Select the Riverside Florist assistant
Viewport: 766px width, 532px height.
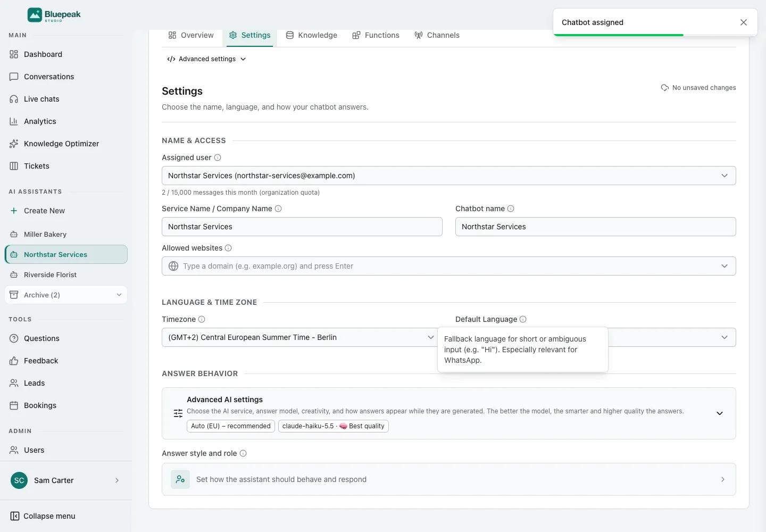[66, 275]
